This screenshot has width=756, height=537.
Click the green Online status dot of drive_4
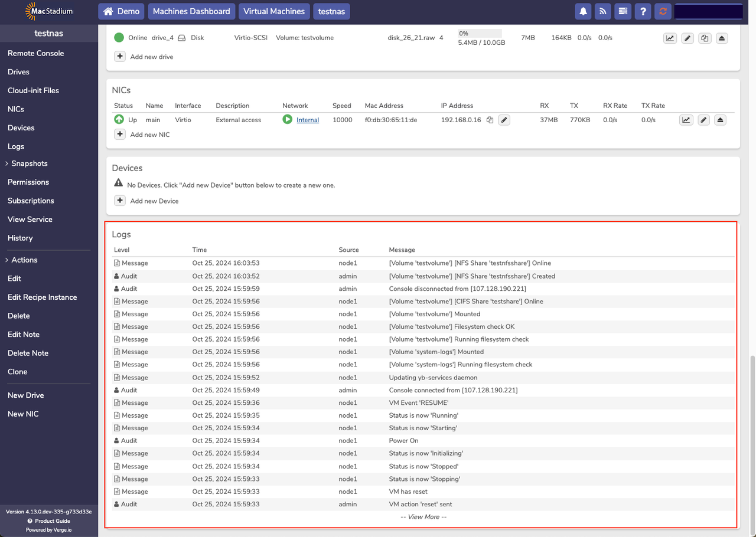tap(119, 38)
